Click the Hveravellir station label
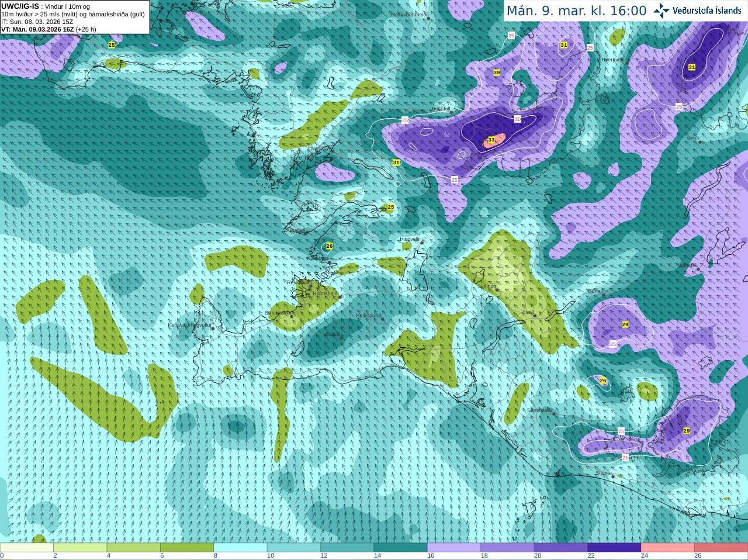748x560 pixels. (614, 60)
